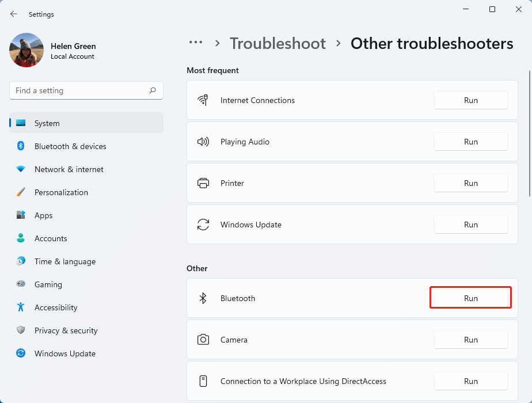The image size is (532, 403).
Task: Select the Connection to a Workplace label
Action: pos(303,381)
